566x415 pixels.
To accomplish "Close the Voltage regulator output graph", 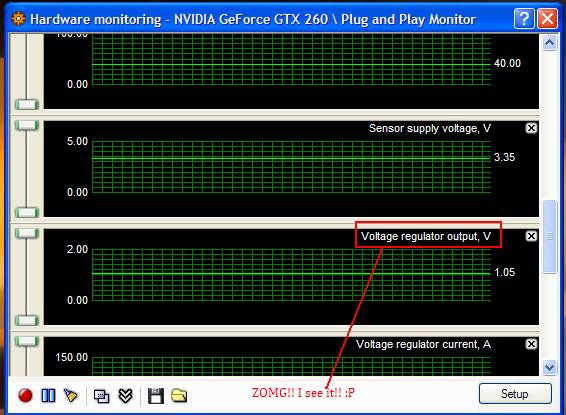I will 531,236.
